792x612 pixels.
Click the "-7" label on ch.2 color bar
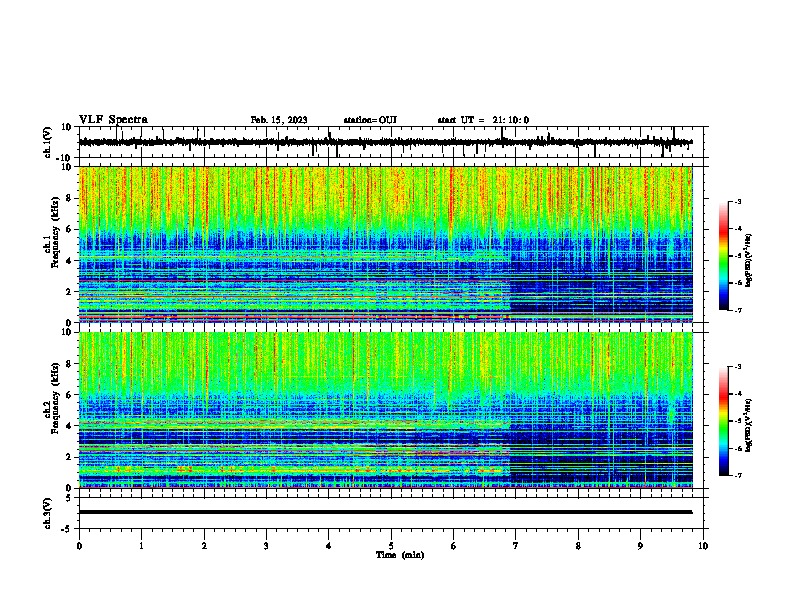737,476
